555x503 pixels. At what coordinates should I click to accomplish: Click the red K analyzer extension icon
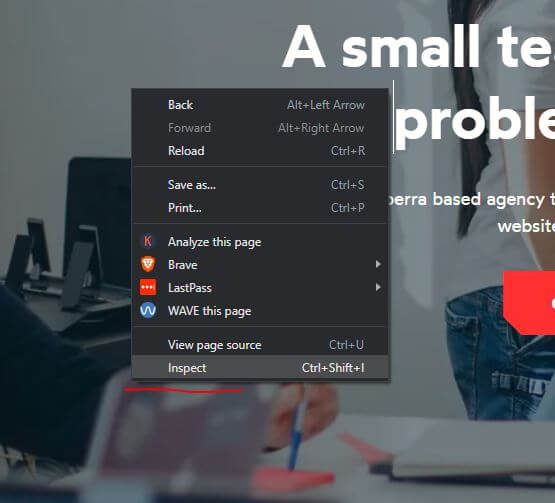point(148,241)
